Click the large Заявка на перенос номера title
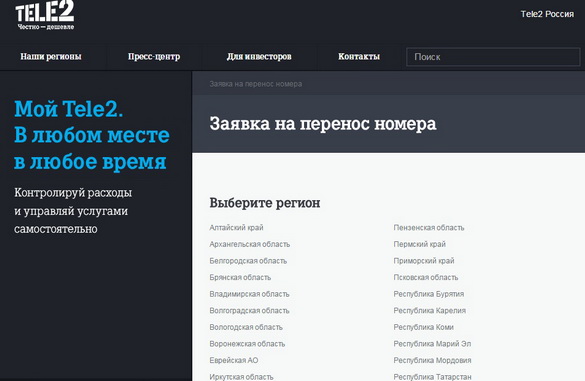Screen dimensions: 585x381 click(x=323, y=124)
